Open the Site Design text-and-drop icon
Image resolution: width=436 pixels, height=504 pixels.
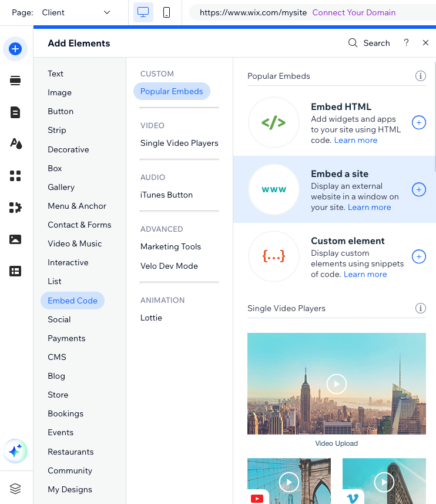(16, 143)
